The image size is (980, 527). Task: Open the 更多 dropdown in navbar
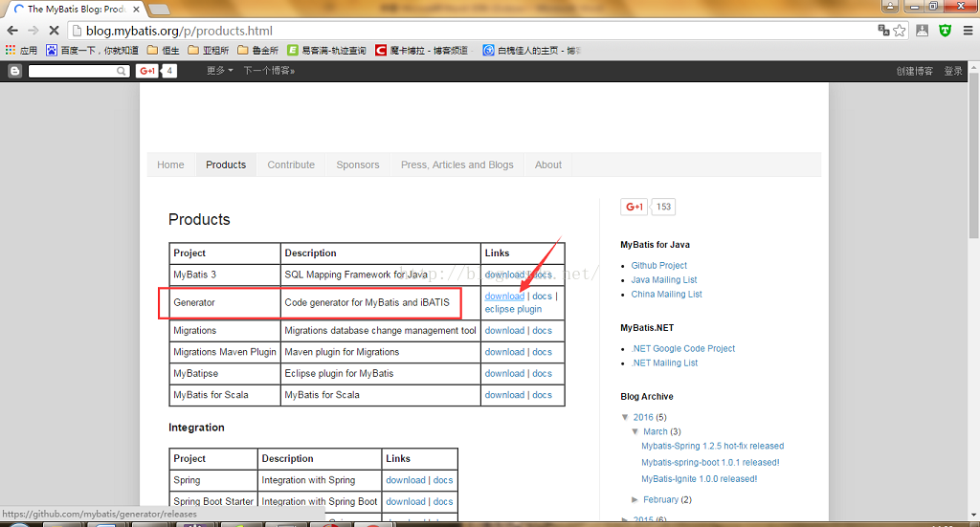pyautogui.click(x=219, y=71)
